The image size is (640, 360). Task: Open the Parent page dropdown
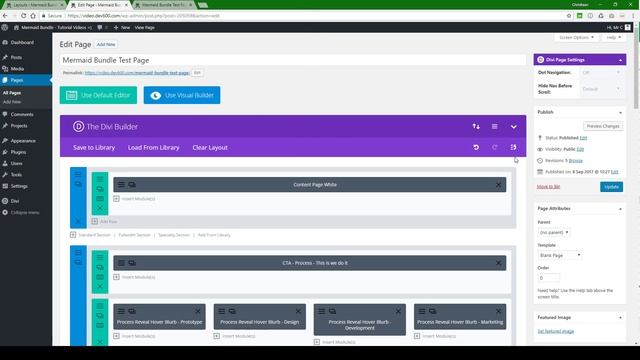click(554, 232)
